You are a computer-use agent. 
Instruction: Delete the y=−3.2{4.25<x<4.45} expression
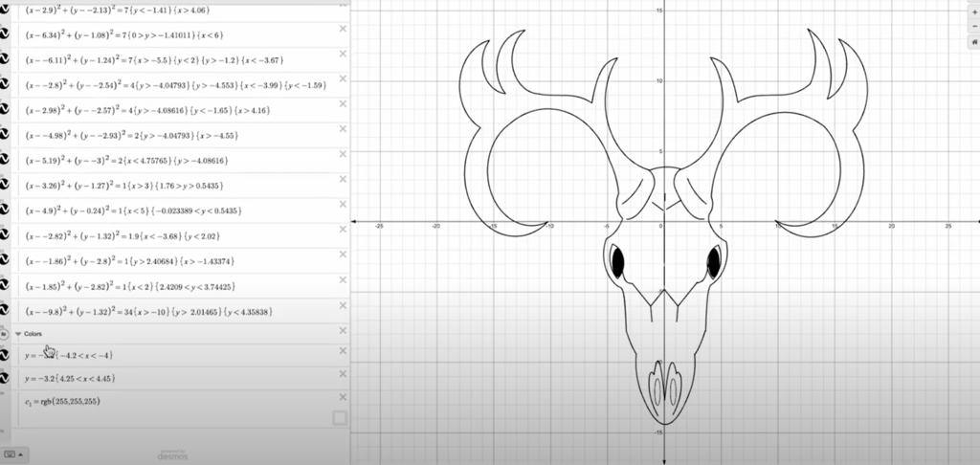[343, 374]
